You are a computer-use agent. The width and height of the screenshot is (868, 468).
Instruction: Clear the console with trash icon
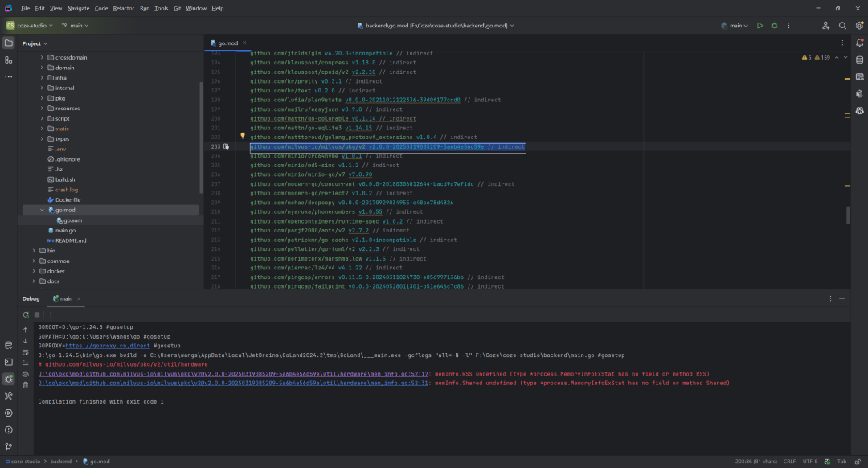pos(26,385)
